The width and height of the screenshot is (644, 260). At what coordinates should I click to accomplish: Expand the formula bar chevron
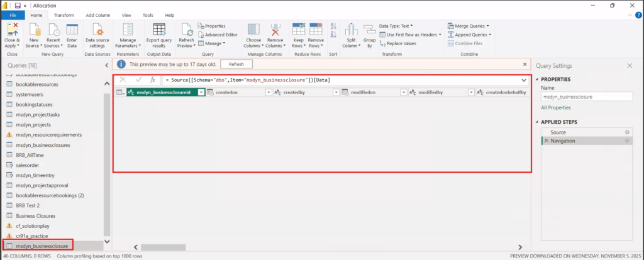(x=524, y=80)
